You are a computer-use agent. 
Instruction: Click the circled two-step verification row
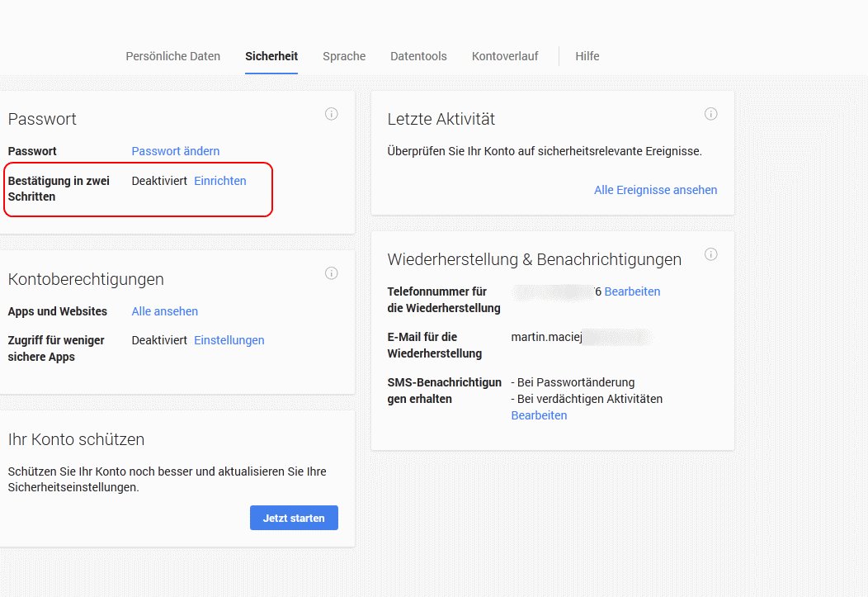[x=138, y=189]
